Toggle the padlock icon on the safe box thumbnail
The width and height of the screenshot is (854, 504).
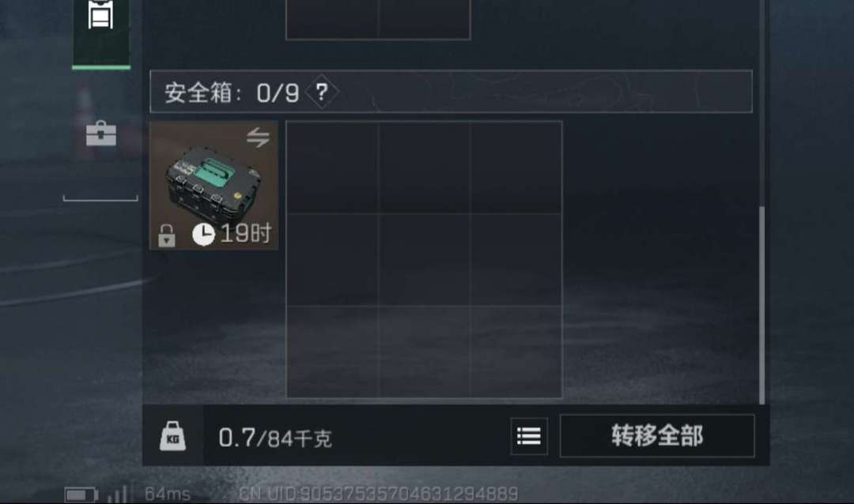[x=167, y=235]
